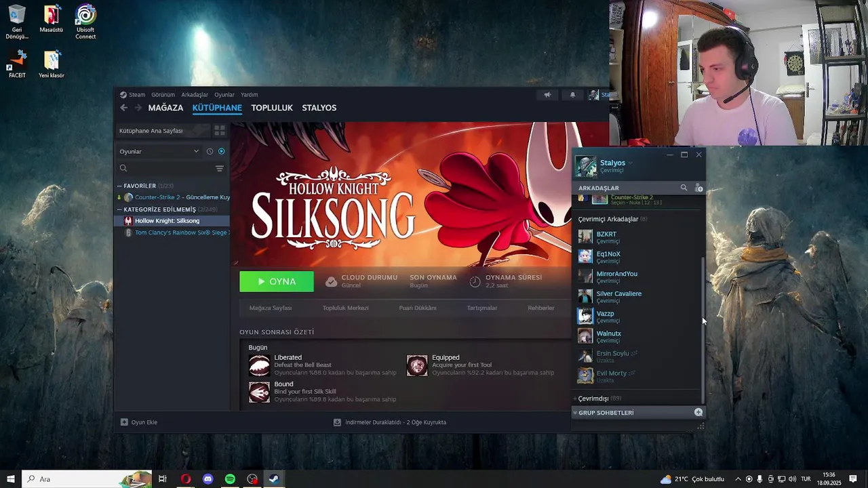Launch Ubisoft Connect from the desktop
The image size is (868, 488).
85,22
